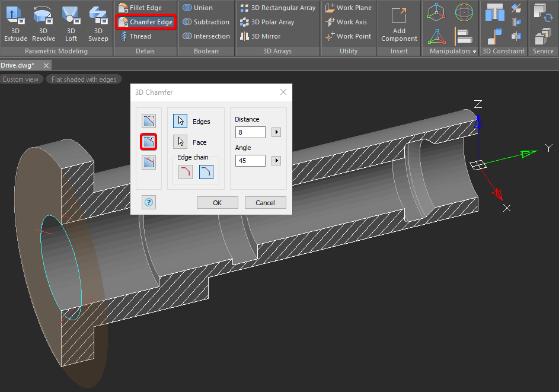The image size is (559, 392).
Task: Enable Edges selection mode
Action: (180, 121)
